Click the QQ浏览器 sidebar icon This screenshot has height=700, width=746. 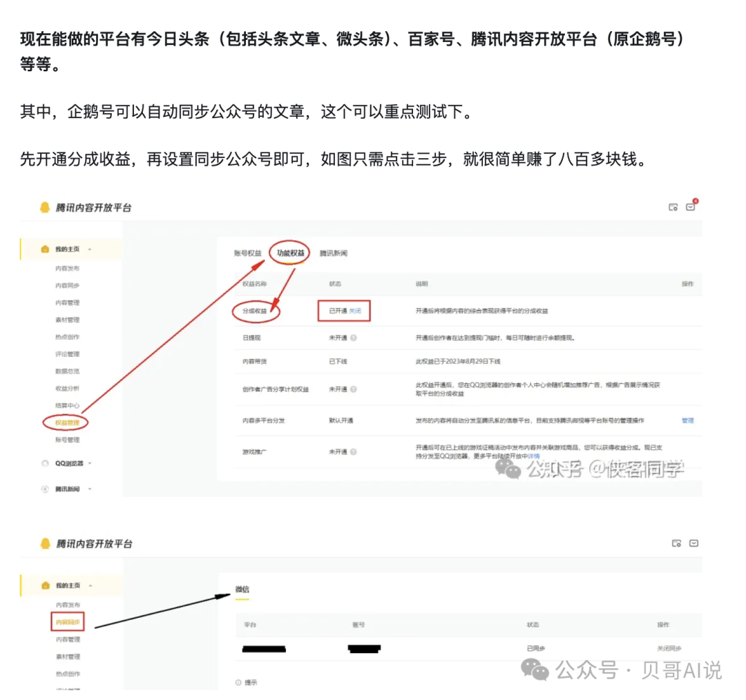click(45, 463)
